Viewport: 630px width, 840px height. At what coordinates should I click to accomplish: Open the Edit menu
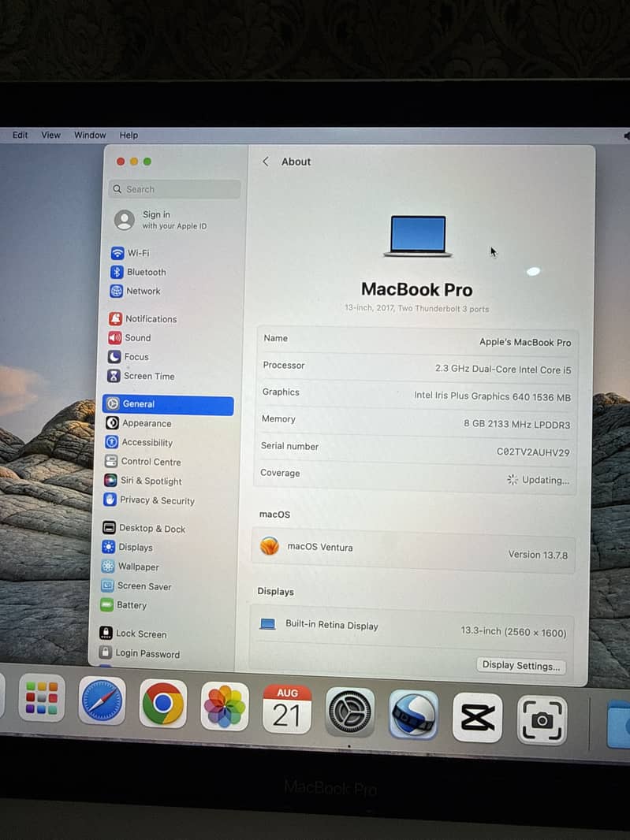(x=20, y=135)
